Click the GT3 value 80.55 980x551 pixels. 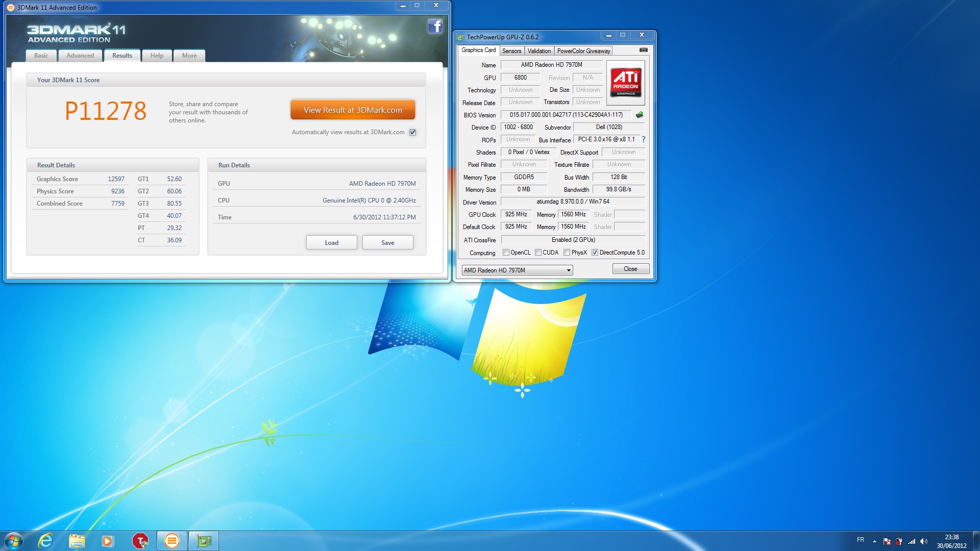174,204
